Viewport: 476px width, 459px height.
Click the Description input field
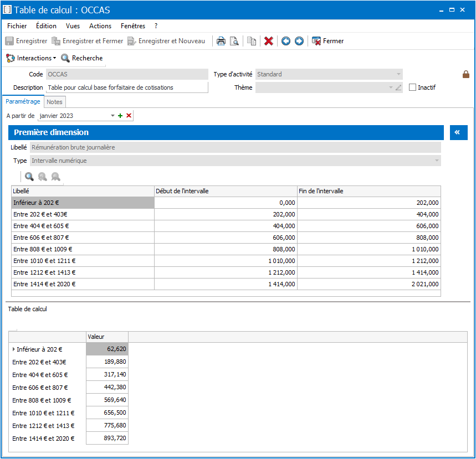(x=127, y=87)
